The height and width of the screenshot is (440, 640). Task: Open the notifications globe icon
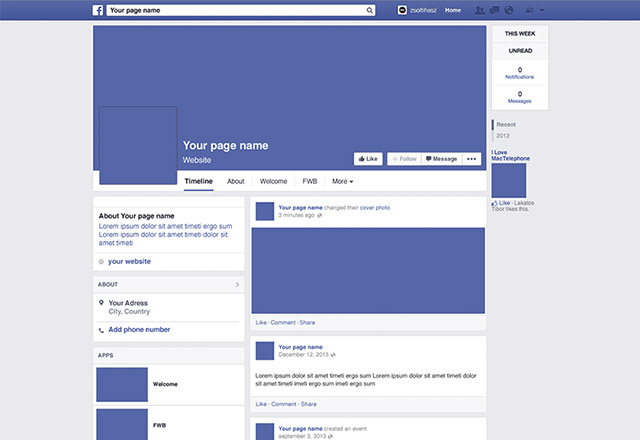507,10
